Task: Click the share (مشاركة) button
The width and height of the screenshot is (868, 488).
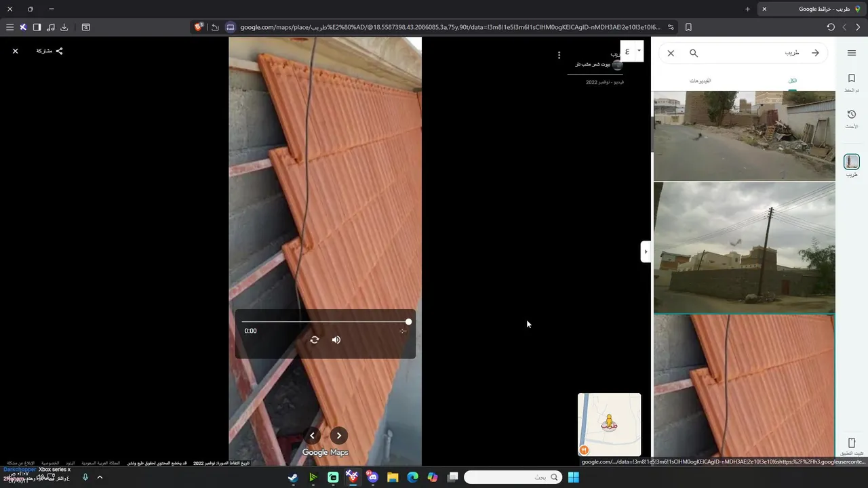Action: pyautogui.click(x=50, y=51)
